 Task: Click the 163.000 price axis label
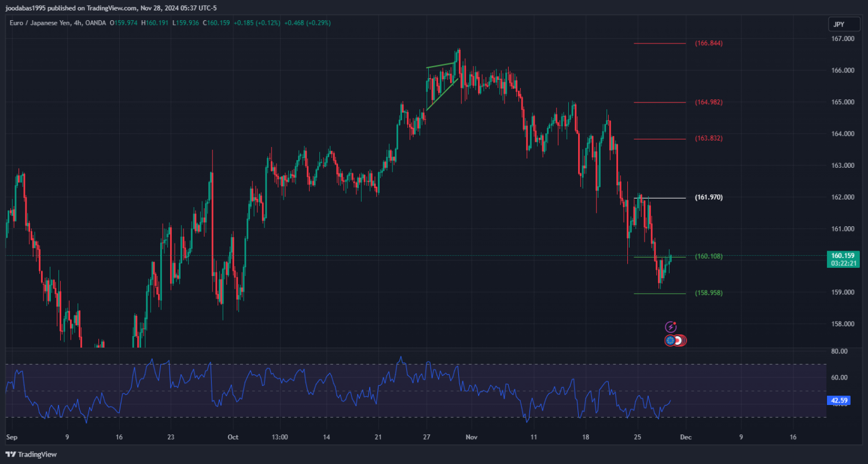coord(843,165)
